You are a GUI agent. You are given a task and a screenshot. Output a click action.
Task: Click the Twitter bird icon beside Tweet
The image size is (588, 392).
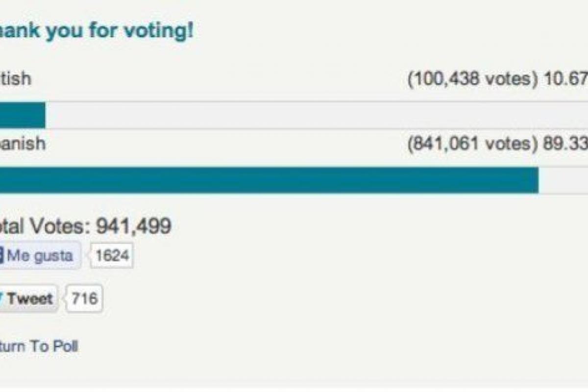tap(2, 298)
